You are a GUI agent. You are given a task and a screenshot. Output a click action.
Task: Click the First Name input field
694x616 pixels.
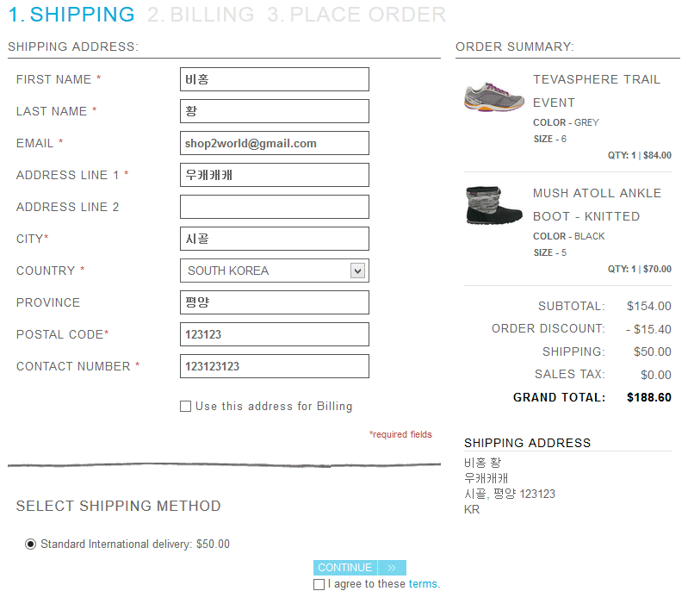pos(274,79)
